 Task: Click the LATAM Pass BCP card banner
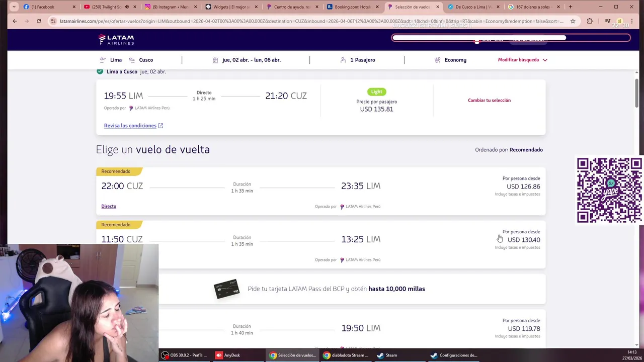352,289
